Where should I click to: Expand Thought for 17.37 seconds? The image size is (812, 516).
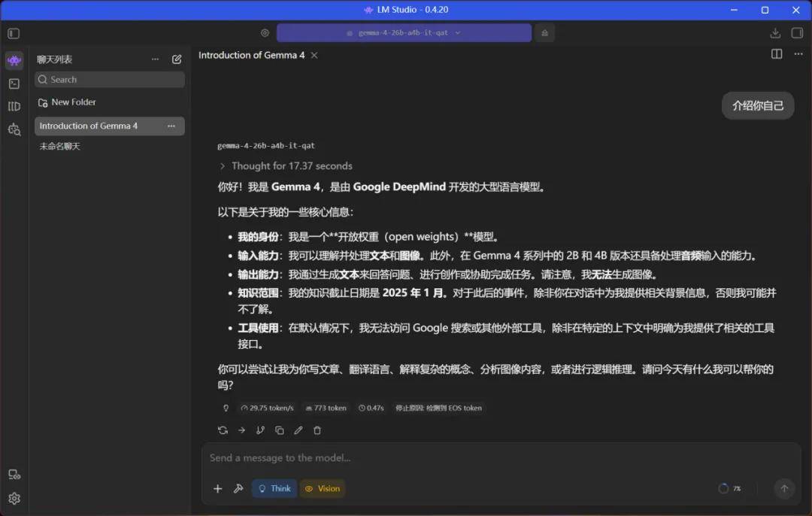click(286, 165)
